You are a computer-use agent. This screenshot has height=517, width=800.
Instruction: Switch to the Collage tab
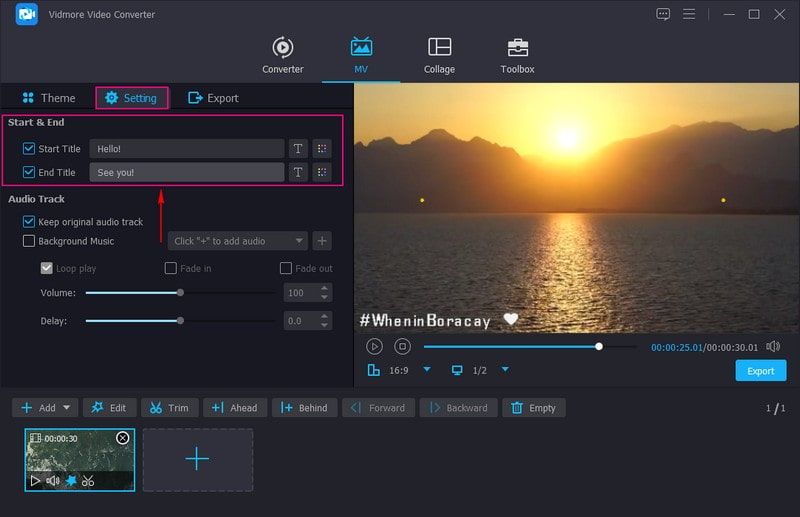tap(439, 56)
